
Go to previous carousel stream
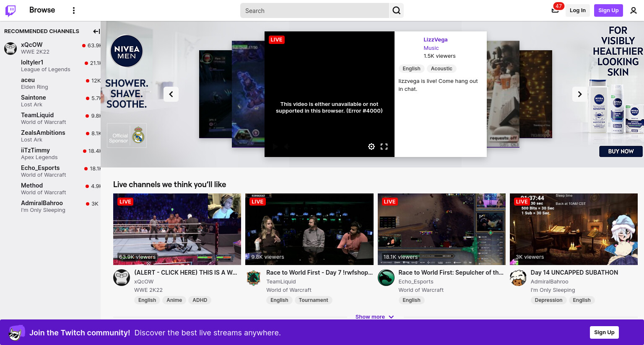171,94
